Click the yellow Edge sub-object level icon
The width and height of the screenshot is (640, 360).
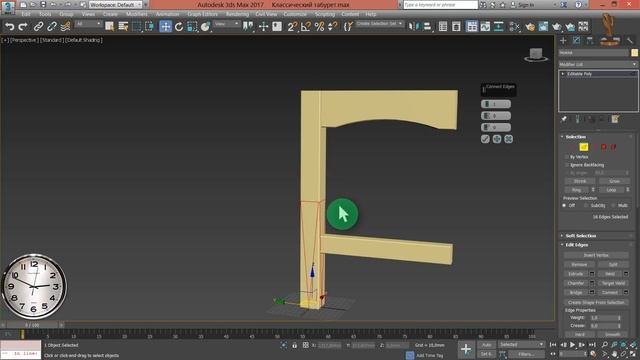(x=584, y=147)
